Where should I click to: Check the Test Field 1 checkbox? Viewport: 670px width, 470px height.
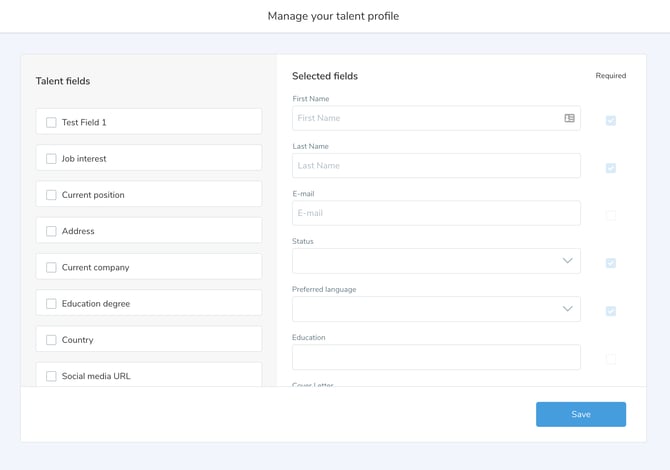(x=51, y=123)
